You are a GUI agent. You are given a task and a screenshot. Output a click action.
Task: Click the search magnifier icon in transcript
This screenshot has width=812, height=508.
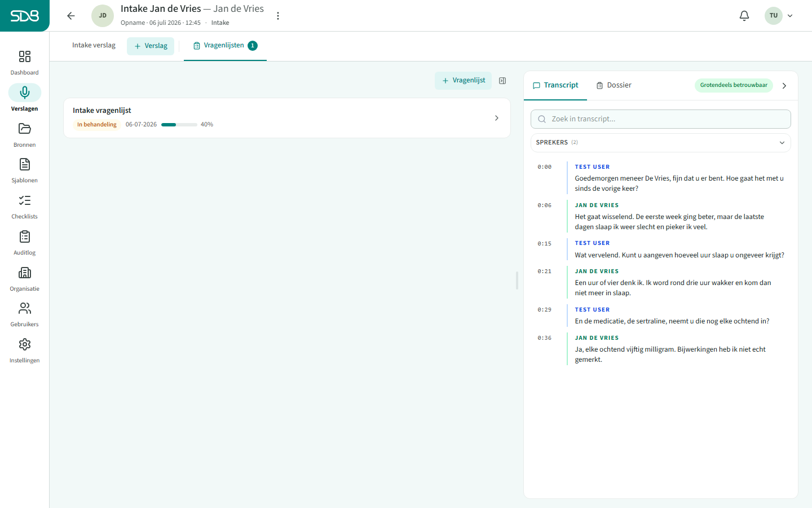pyautogui.click(x=542, y=119)
